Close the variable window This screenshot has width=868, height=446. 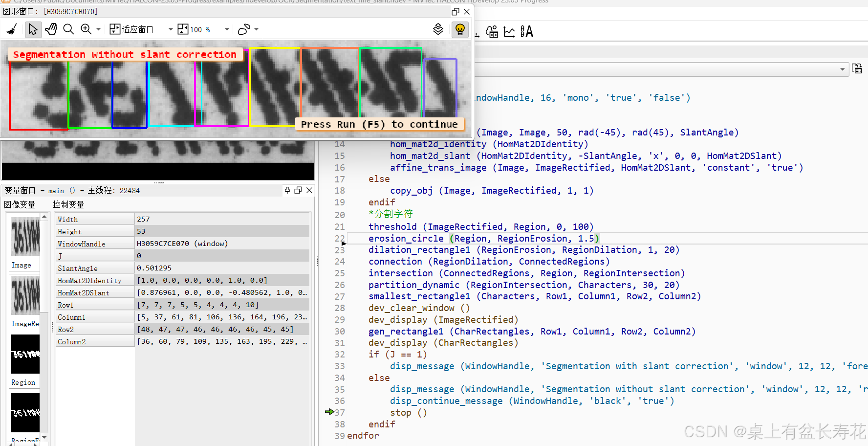309,190
